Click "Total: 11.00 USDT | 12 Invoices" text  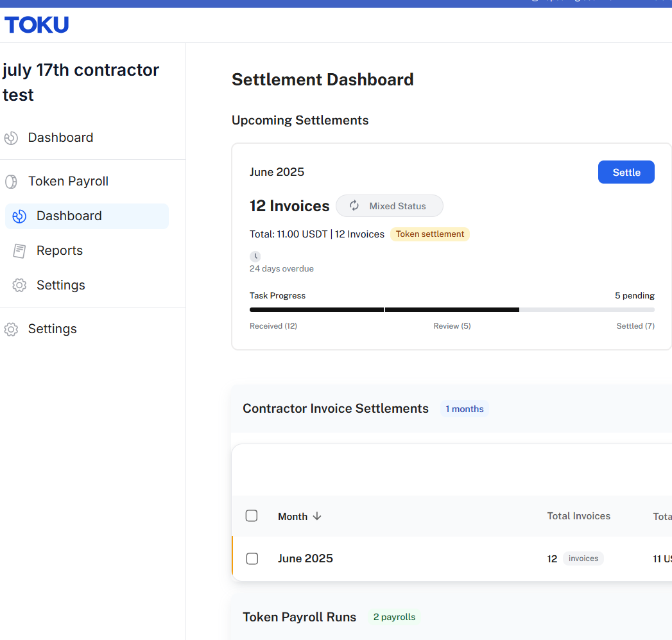point(317,234)
